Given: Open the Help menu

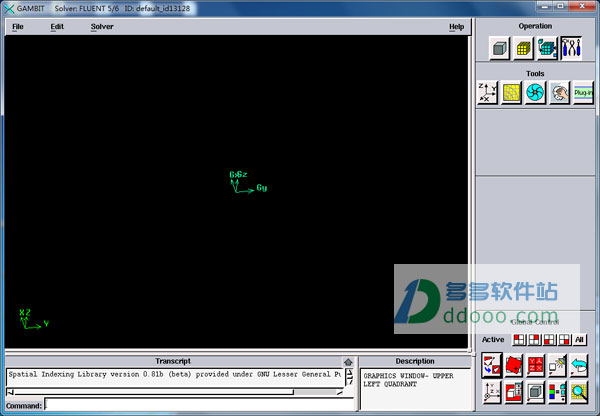Looking at the screenshot, I should click(457, 27).
